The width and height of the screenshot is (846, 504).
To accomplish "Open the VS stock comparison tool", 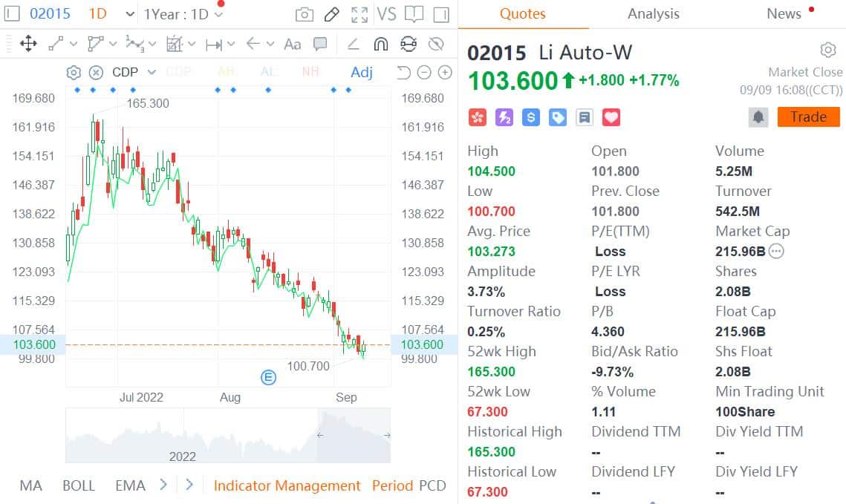I will point(385,13).
